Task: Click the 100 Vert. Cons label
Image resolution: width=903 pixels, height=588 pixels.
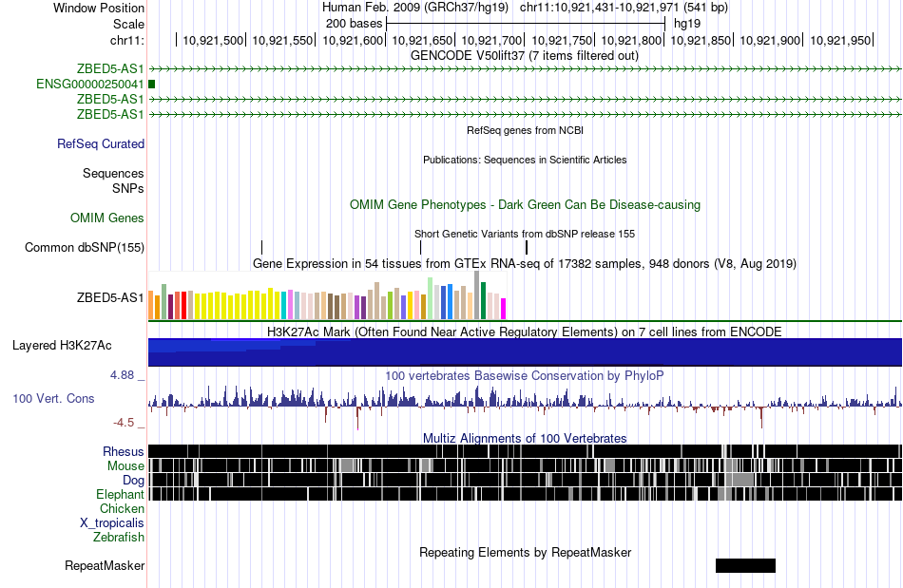Action: tap(53, 398)
